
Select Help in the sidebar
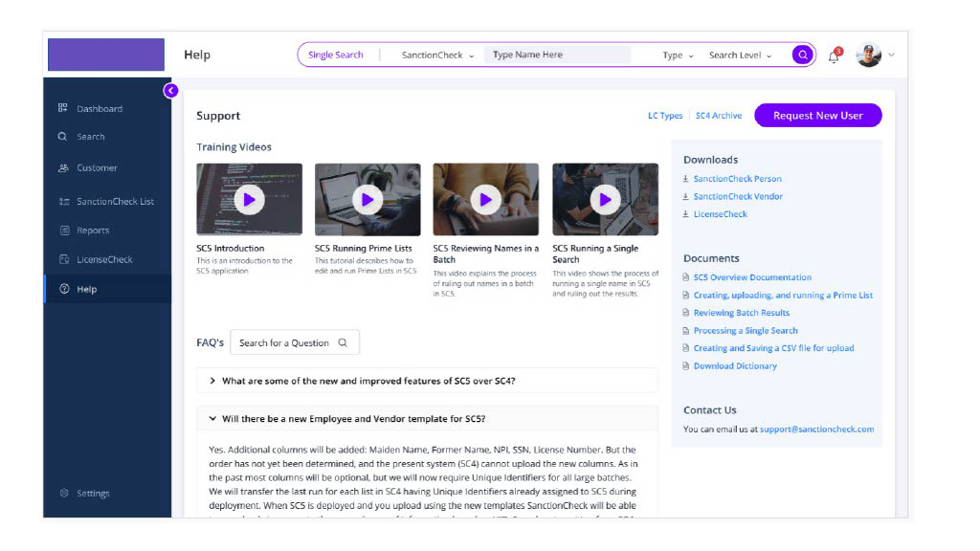[x=107, y=289]
